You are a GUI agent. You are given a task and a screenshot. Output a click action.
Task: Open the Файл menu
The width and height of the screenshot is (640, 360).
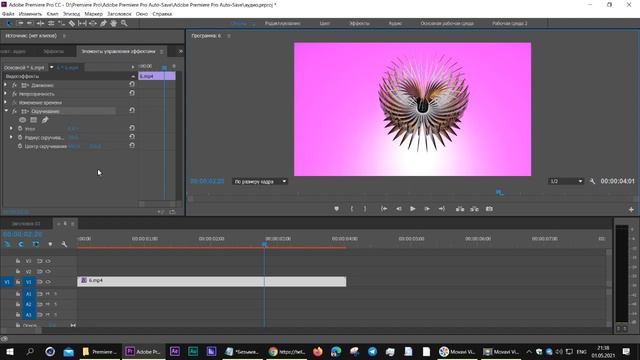click(x=8, y=14)
